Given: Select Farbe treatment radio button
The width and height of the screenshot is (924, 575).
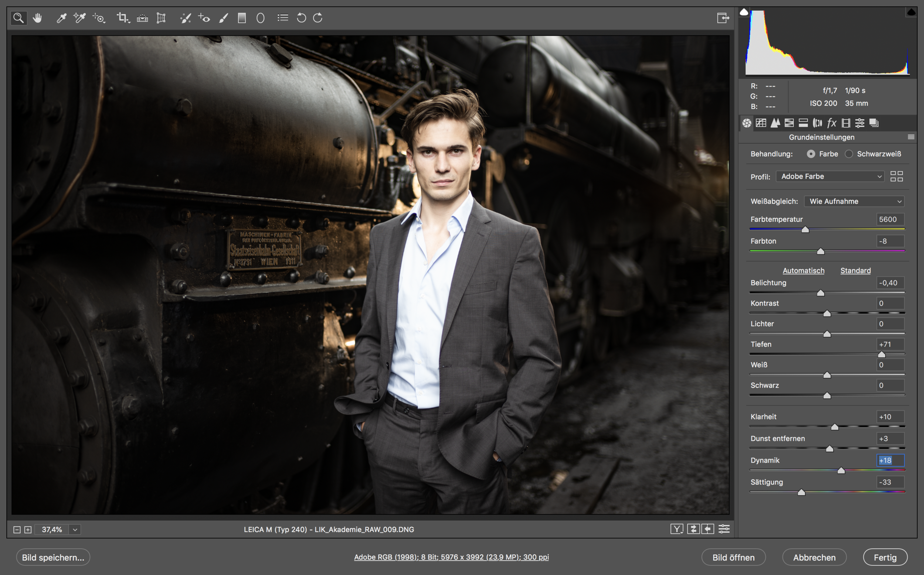Looking at the screenshot, I should [x=811, y=154].
